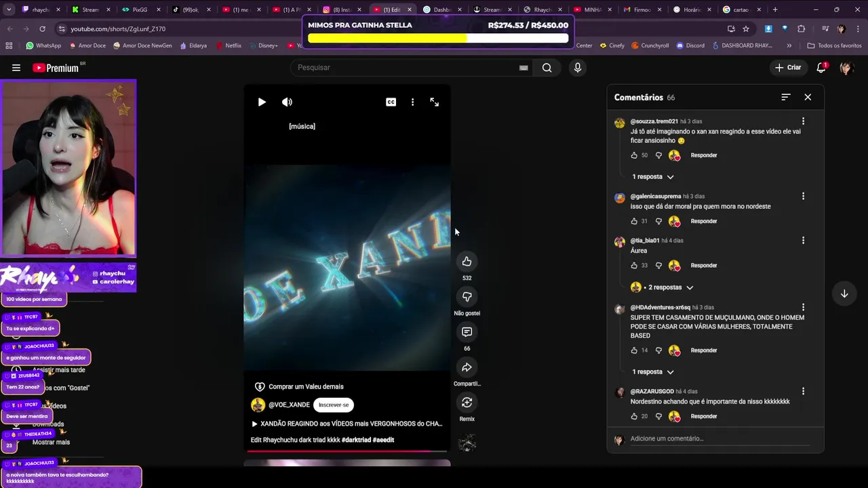The width and height of the screenshot is (868, 488).
Task: Seek on the short's red progress bar
Action: 347,451
